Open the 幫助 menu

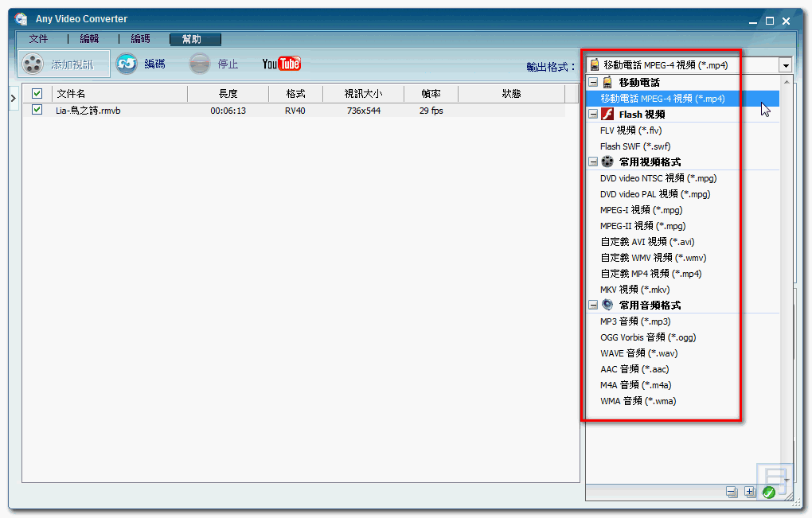coord(195,37)
